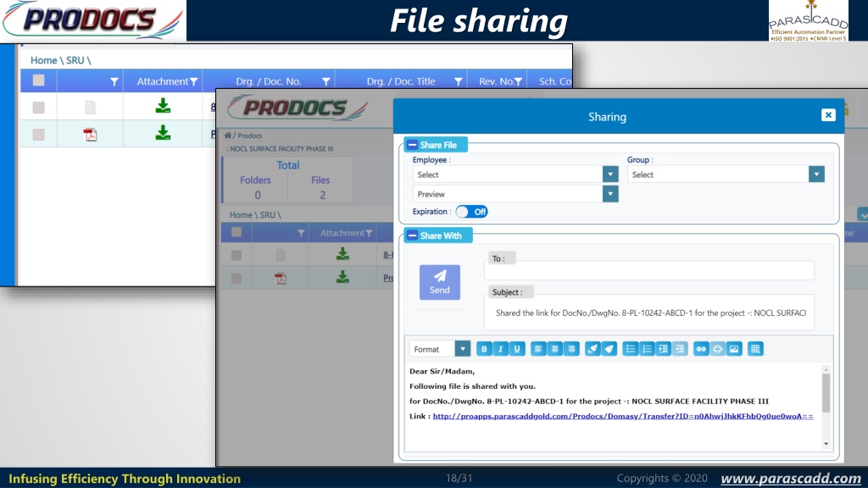Remove hyperlink with the unlink icon
Image resolution: width=868 pixels, height=488 pixels.
click(717, 349)
